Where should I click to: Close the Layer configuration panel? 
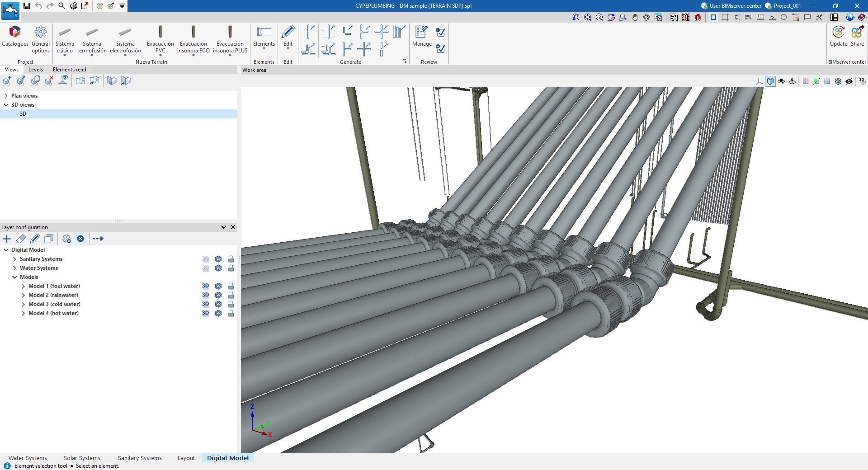coord(233,227)
